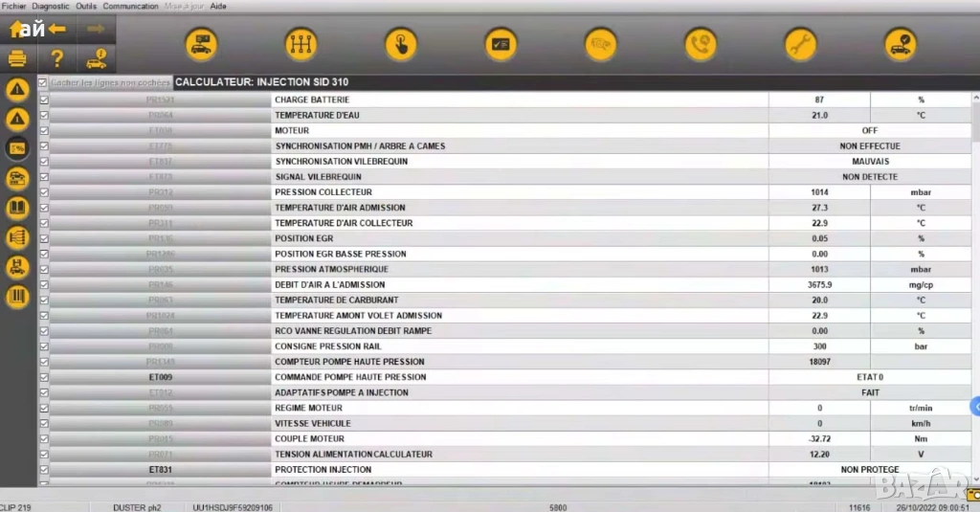This screenshot has width=980, height=512.
Task: Open the wrench repair tool icon
Action: coord(800,44)
